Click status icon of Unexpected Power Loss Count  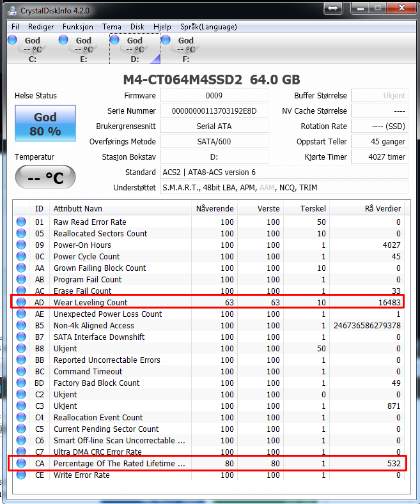click(x=21, y=314)
